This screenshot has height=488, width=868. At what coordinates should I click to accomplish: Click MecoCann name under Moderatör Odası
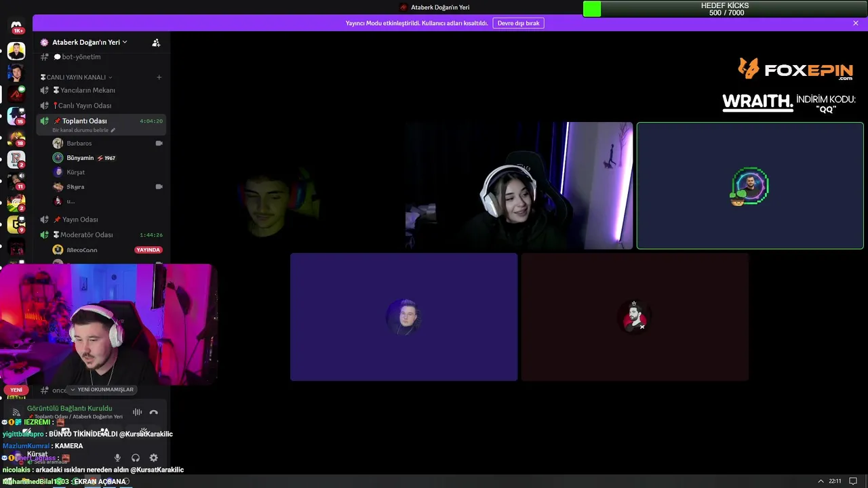82,250
